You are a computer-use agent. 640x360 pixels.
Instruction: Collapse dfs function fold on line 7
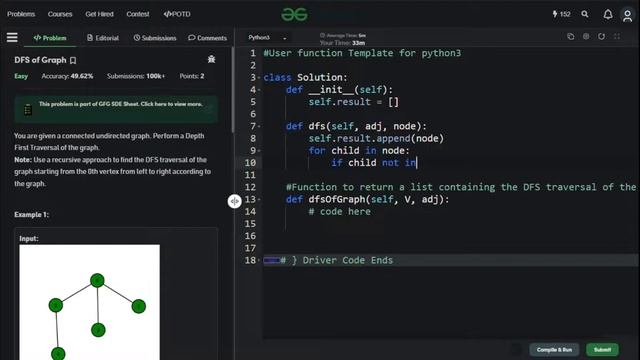(x=259, y=127)
